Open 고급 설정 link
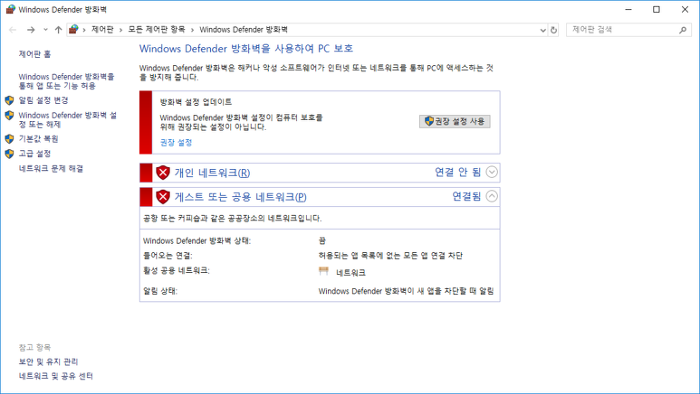Image resolution: width=700 pixels, height=394 pixels. 35,153
